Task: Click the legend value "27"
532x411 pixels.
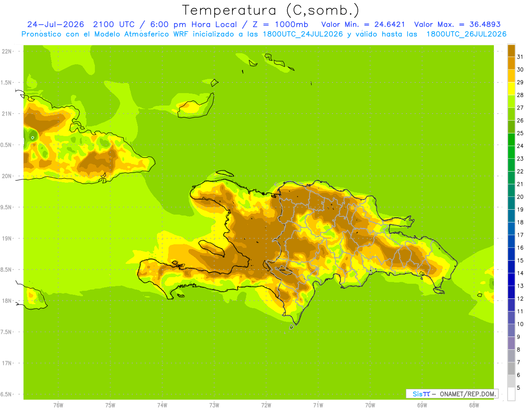Action: pos(520,107)
